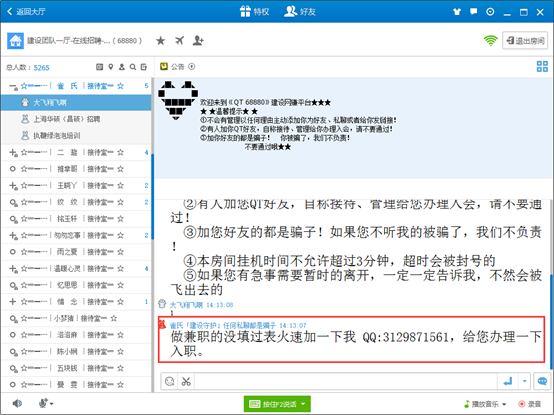Click the channel list vertical scrollbar
554x415 pixels.
153,197
